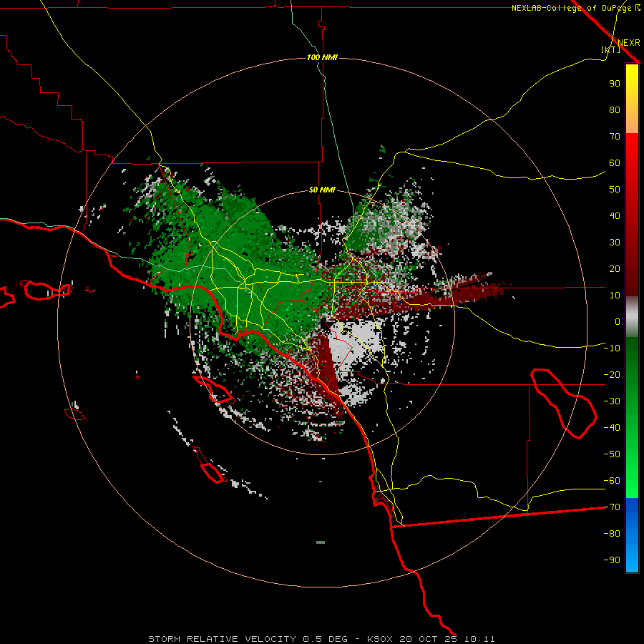The width and height of the screenshot is (644, 644).
Task: Click the -70 scale value
Action: point(612,507)
